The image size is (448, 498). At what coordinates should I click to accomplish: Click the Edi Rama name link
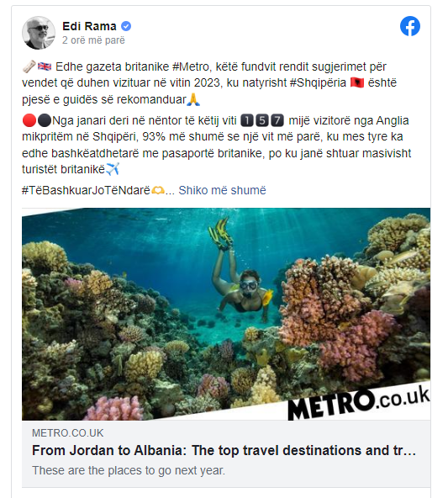[x=89, y=26]
